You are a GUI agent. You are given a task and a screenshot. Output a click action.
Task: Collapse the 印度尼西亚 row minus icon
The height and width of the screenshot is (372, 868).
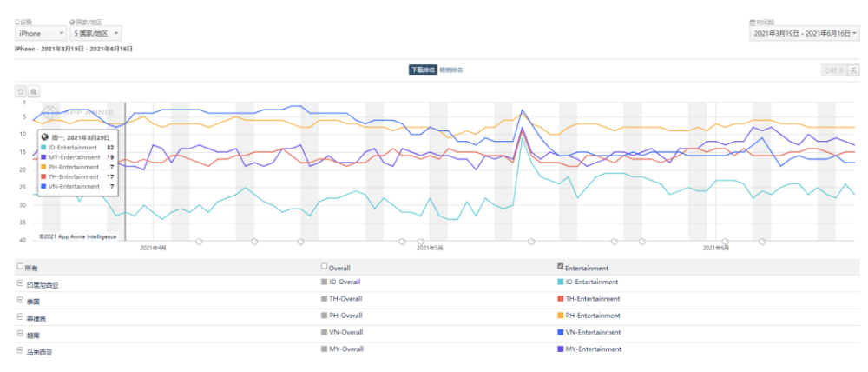click(21, 283)
